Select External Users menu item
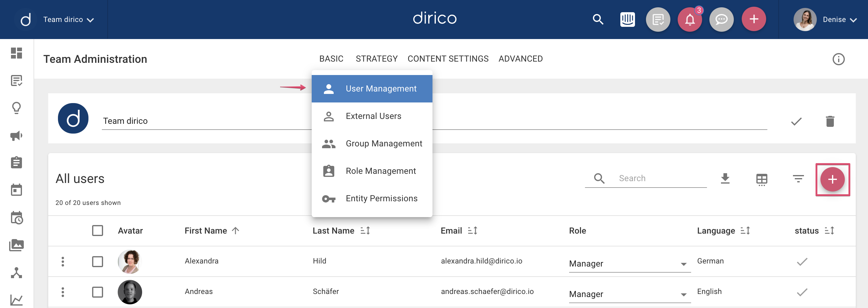868x308 pixels. click(372, 116)
